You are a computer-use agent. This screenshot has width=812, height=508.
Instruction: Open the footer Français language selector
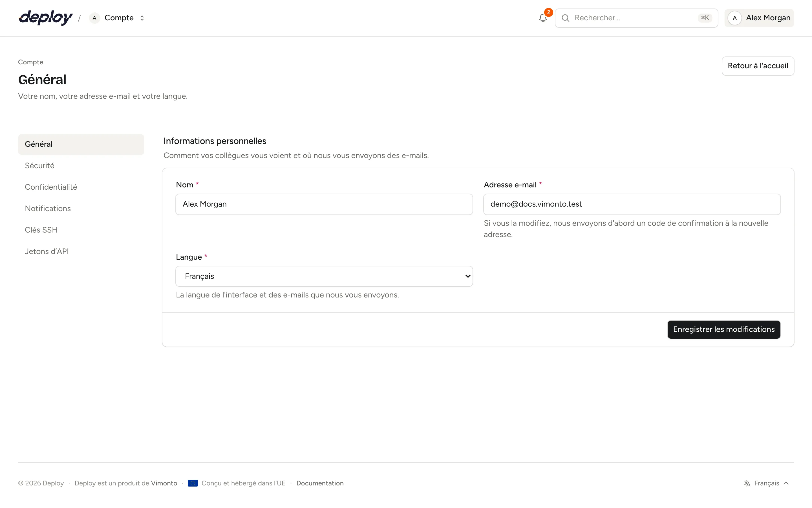[766, 483]
